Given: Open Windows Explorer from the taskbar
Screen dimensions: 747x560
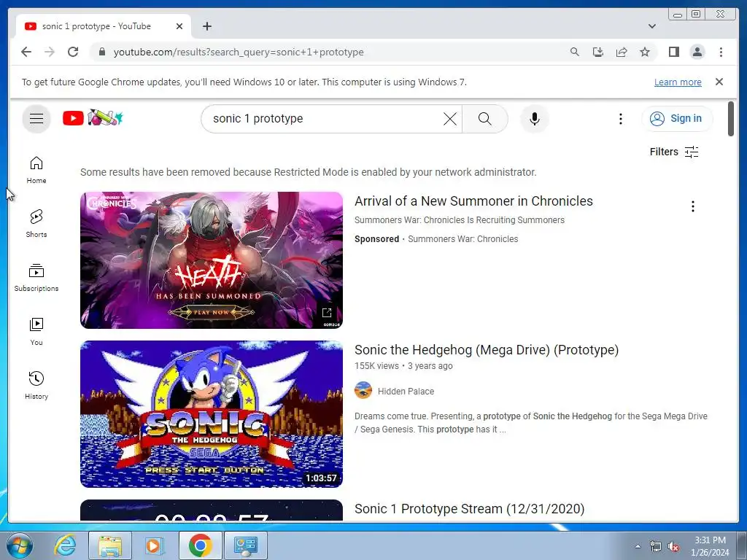Looking at the screenshot, I should [x=110, y=545].
